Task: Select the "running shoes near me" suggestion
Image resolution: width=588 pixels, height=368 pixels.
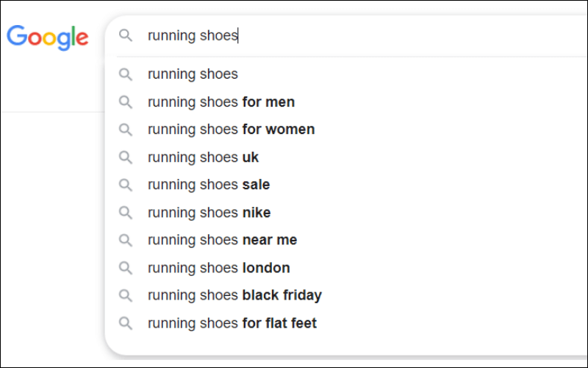Action: pyautogui.click(x=222, y=240)
